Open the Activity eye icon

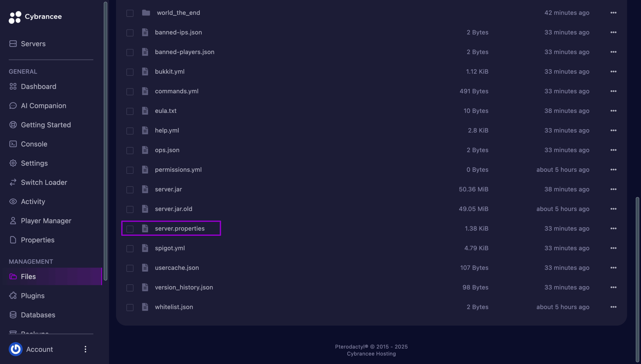click(13, 202)
